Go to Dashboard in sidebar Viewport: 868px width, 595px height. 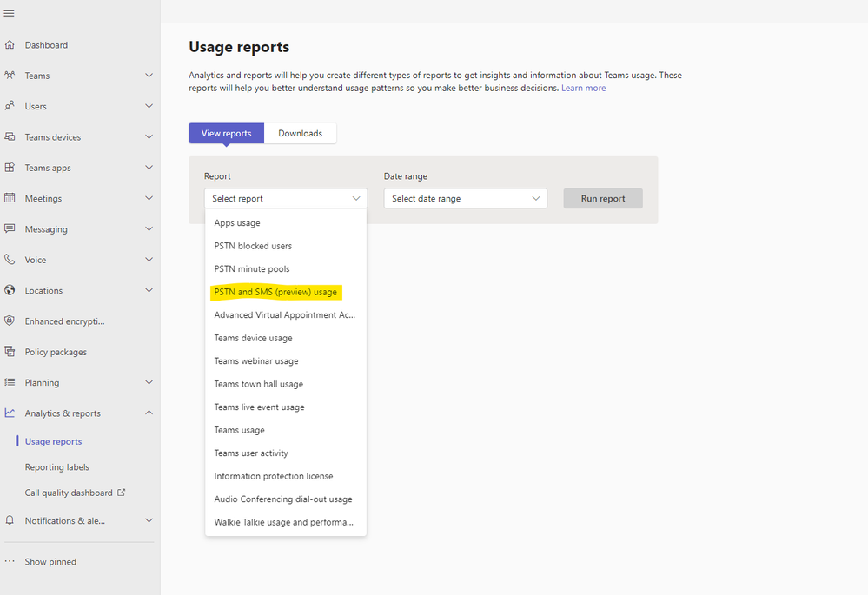click(x=46, y=45)
